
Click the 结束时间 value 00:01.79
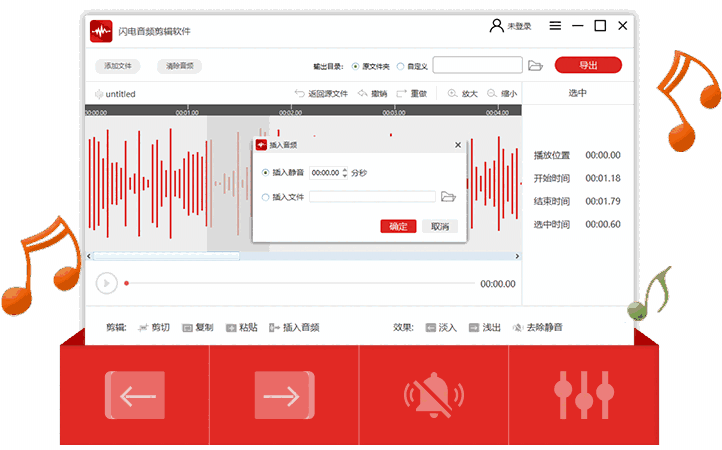[603, 201]
